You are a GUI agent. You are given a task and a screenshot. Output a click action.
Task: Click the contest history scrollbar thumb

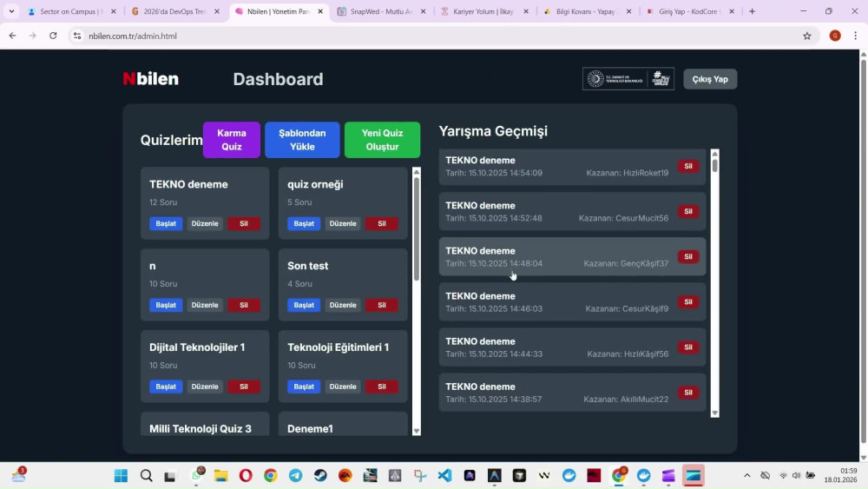click(714, 166)
